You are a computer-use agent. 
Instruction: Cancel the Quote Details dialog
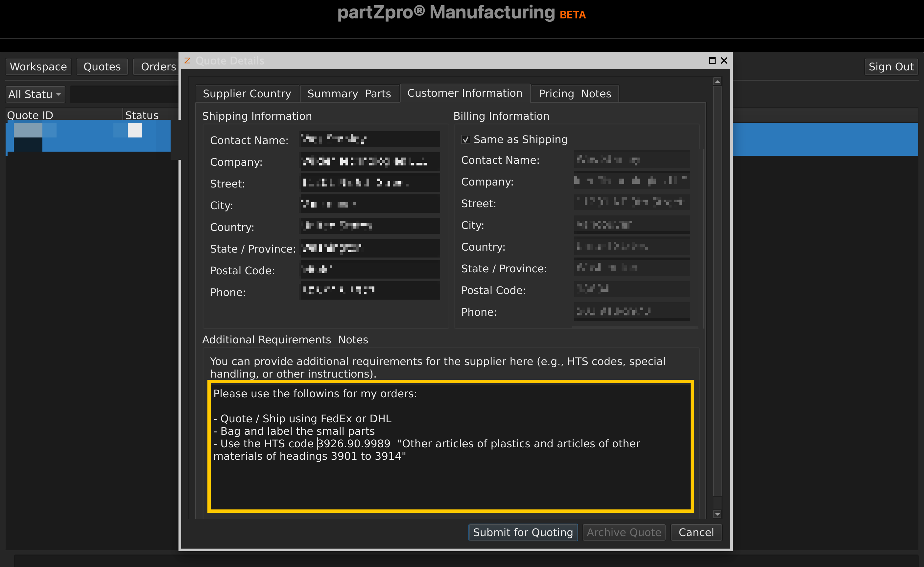tap(696, 532)
